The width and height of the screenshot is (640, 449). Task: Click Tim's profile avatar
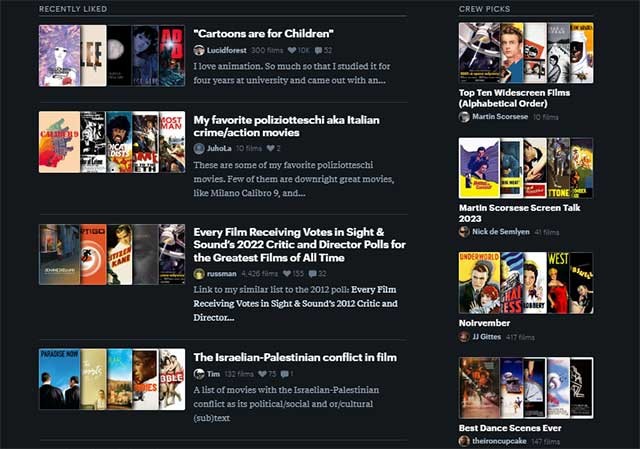pyautogui.click(x=199, y=374)
